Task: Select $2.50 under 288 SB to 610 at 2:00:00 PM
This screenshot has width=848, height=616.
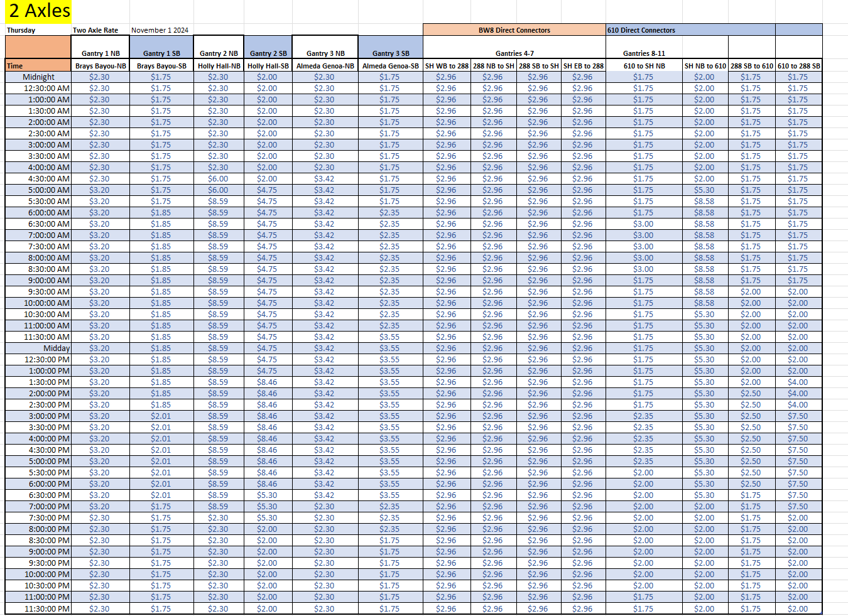Action: (x=752, y=393)
